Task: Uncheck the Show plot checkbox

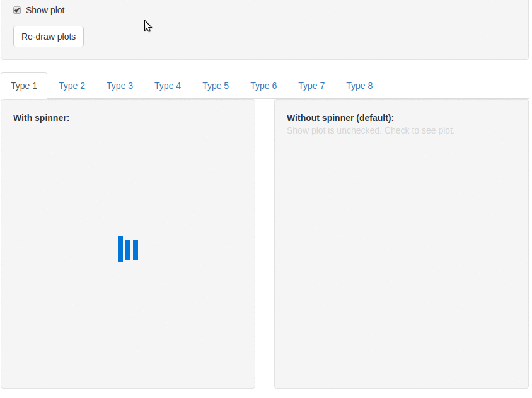Action: tap(17, 10)
